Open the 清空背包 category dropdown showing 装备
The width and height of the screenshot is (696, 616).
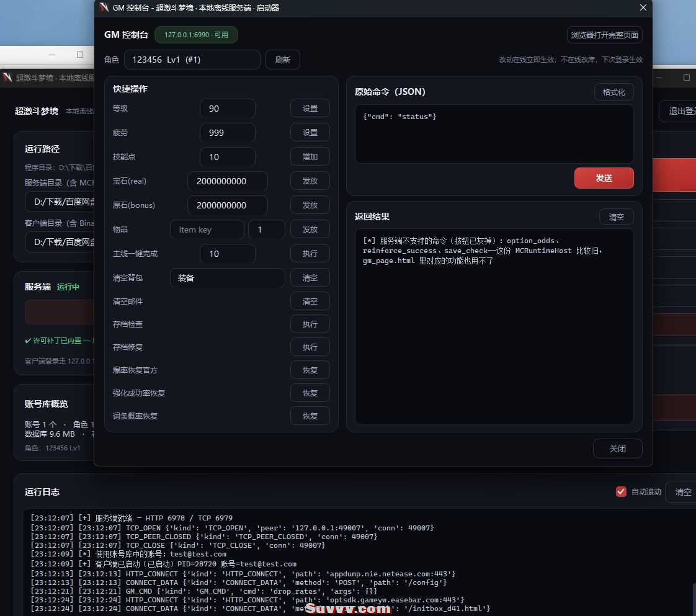point(227,278)
